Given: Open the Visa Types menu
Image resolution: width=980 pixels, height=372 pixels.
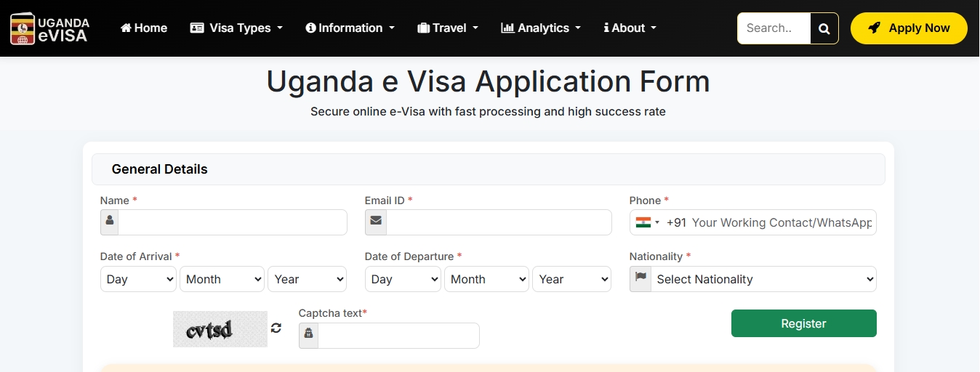Looking at the screenshot, I should [x=236, y=28].
